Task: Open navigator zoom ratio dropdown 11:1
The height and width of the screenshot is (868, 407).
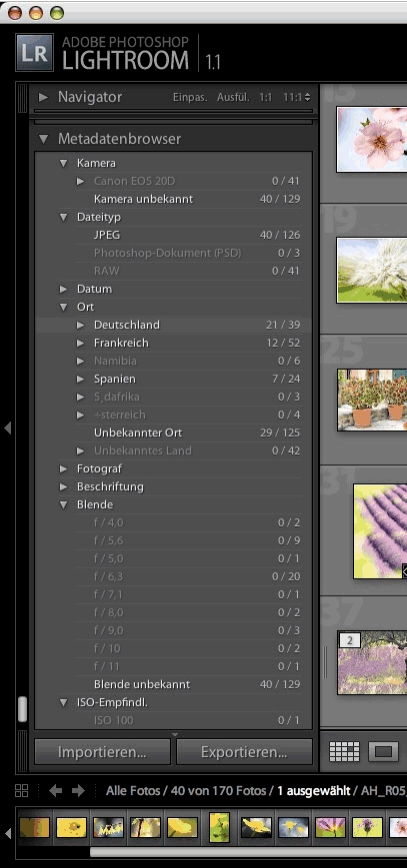Action: (297, 98)
